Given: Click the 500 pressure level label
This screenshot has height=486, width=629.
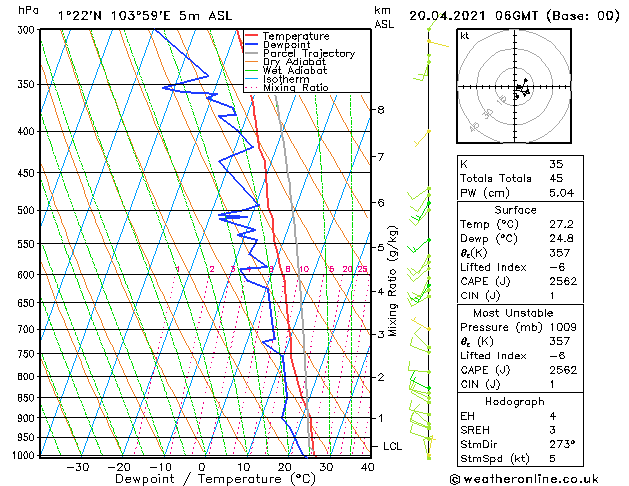Looking at the screenshot, I should (x=28, y=211).
